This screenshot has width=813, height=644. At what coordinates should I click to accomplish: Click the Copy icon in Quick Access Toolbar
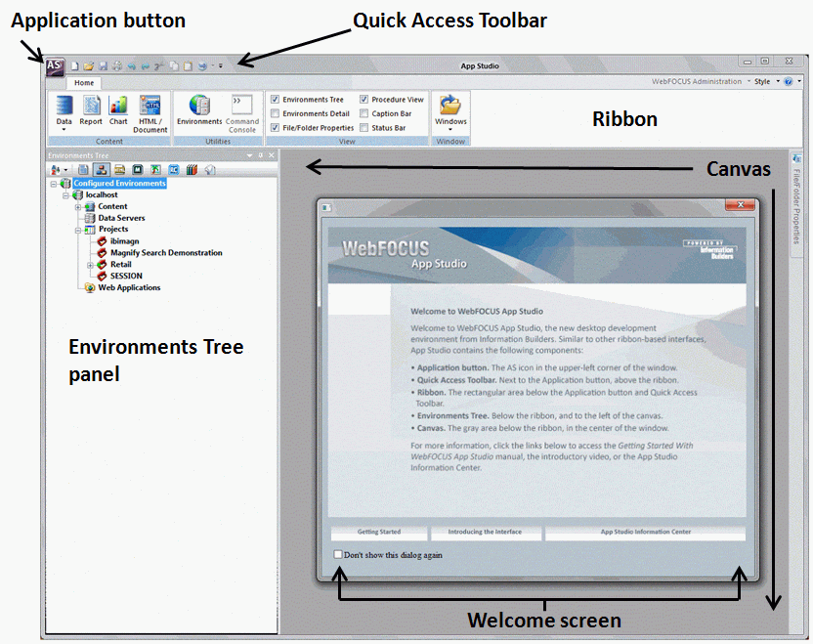point(174,66)
